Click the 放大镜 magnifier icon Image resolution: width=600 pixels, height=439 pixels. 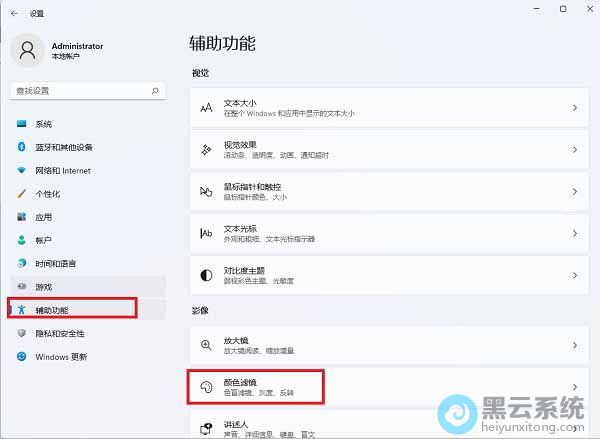(x=206, y=345)
